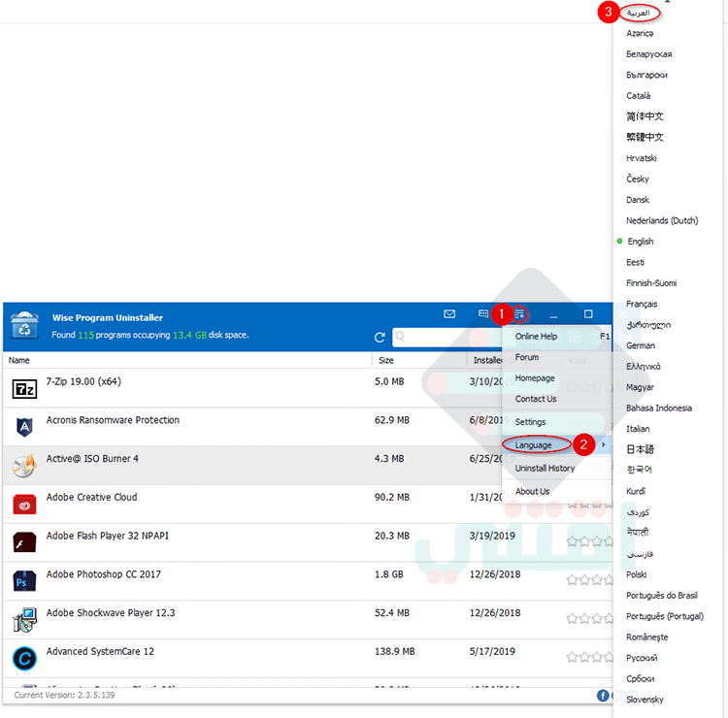Select the 7-Zip 19.00 (x64) row

(307, 388)
